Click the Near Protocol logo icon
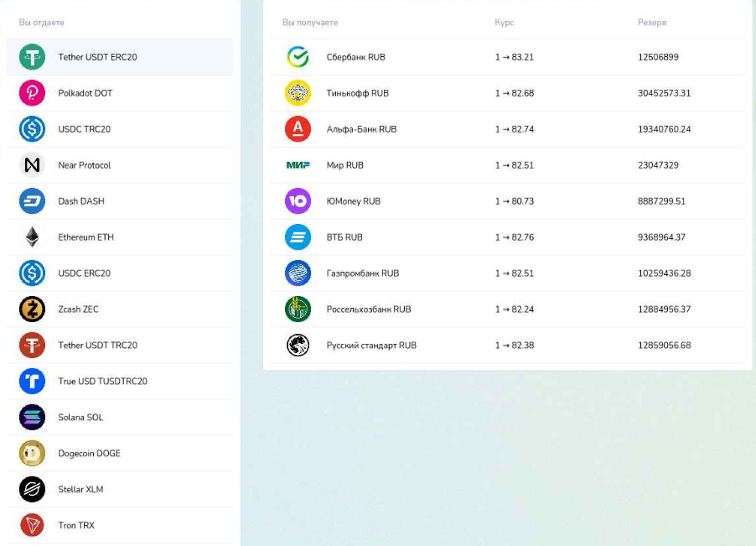This screenshot has width=756, height=546. click(33, 165)
